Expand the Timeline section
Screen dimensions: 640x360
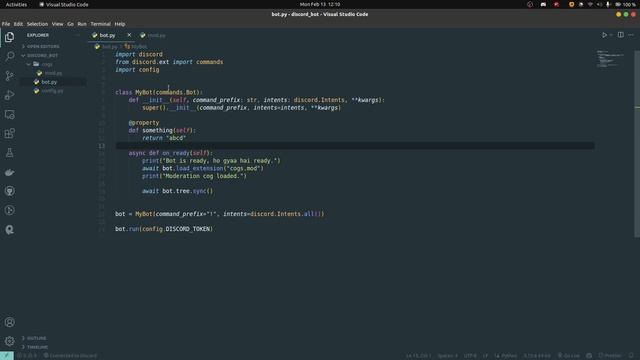click(x=53, y=347)
